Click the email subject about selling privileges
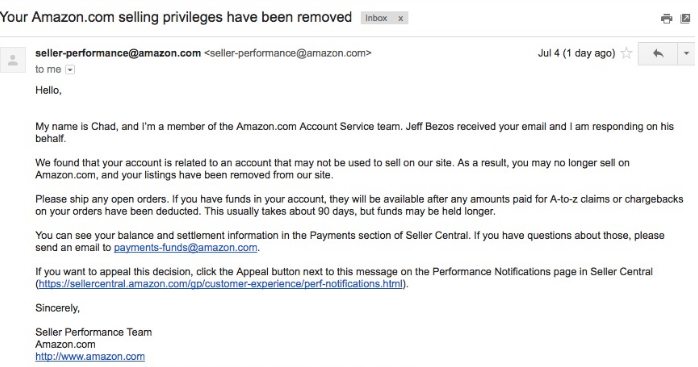 tap(176, 17)
